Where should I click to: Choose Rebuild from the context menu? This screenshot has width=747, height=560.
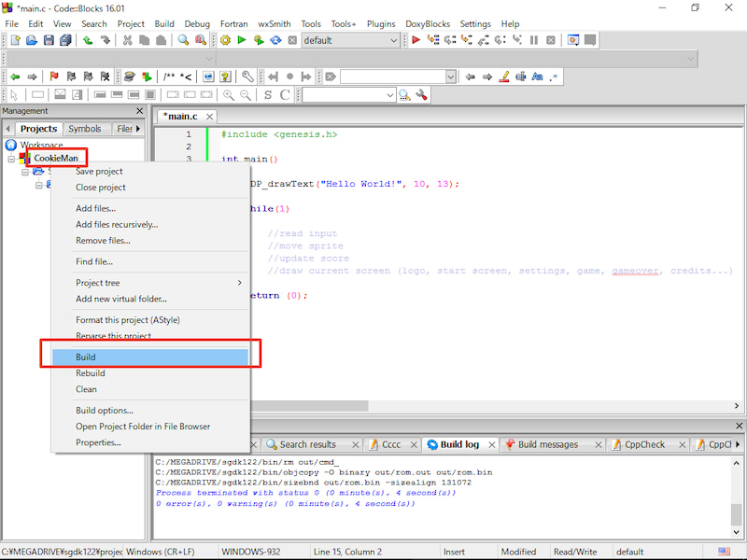click(x=150, y=373)
